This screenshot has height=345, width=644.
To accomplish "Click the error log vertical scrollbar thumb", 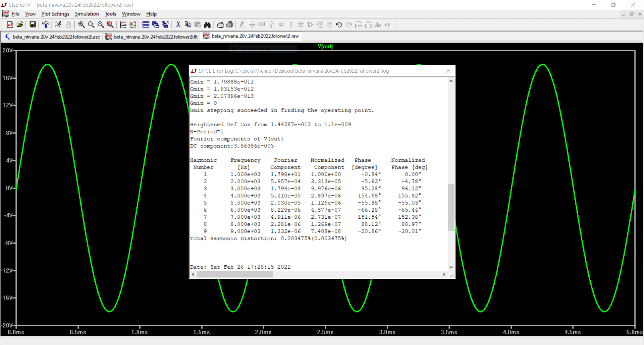I will (451, 207).
